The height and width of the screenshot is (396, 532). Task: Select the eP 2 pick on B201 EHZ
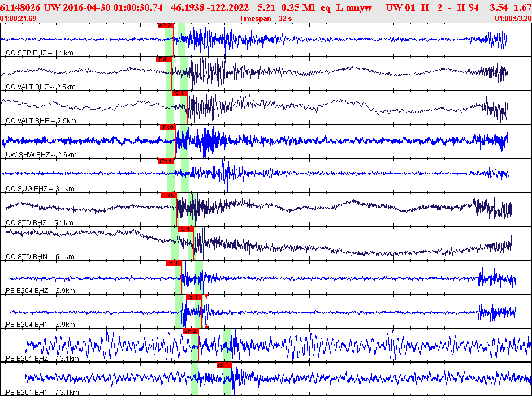(191, 331)
